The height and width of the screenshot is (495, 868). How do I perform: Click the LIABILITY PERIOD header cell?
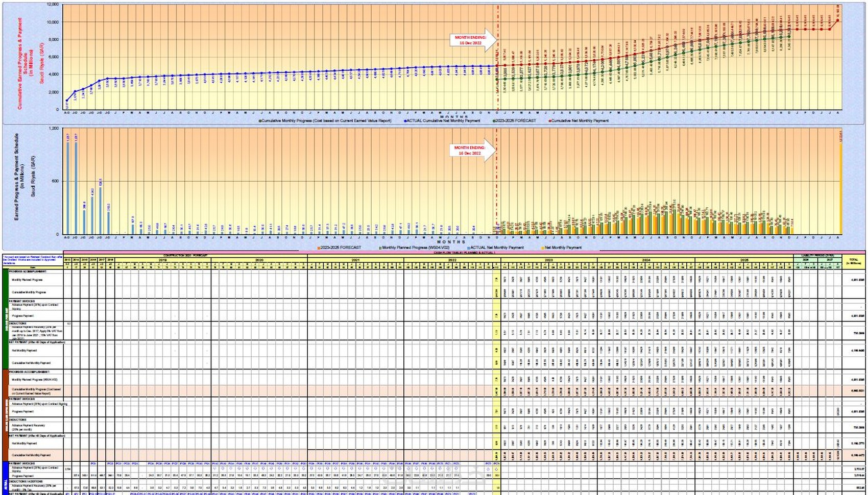coord(818,256)
